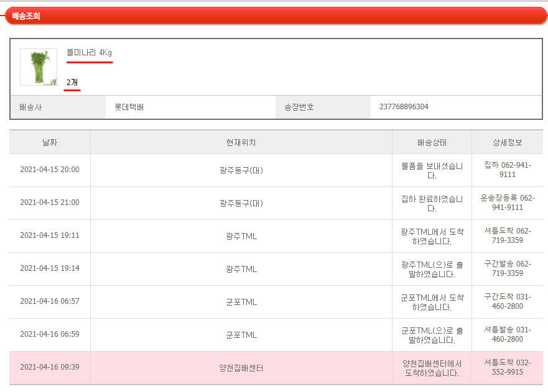Click 광주TML location in the 19:11 row
The height and width of the screenshot is (392, 548).
pyautogui.click(x=241, y=236)
